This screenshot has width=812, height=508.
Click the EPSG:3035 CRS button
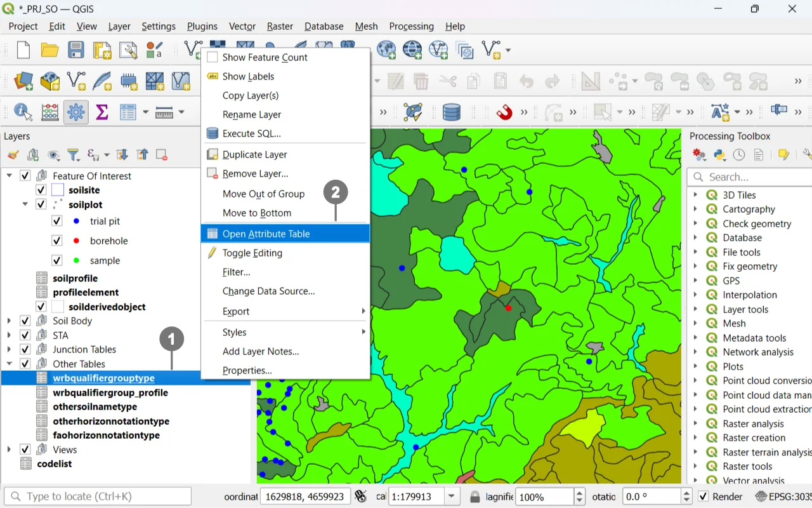(x=783, y=497)
